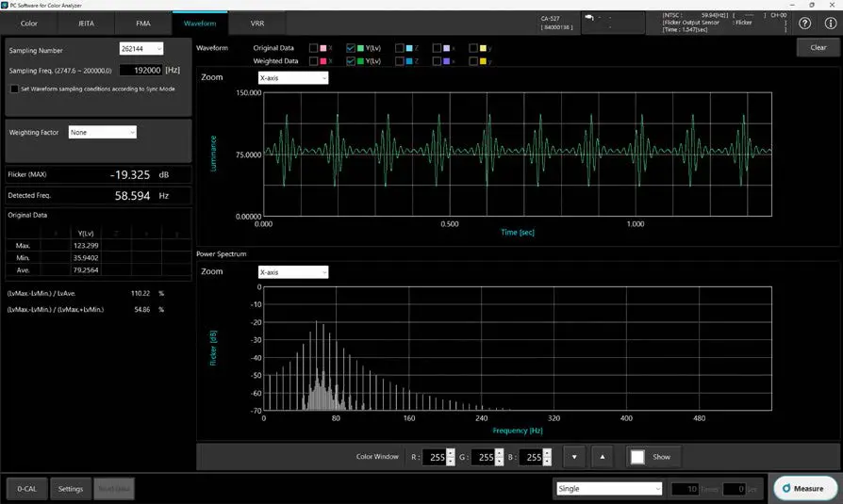The height and width of the screenshot is (504, 843).
Task: Click the white Show color swatch
Action: tap(637, 457)
